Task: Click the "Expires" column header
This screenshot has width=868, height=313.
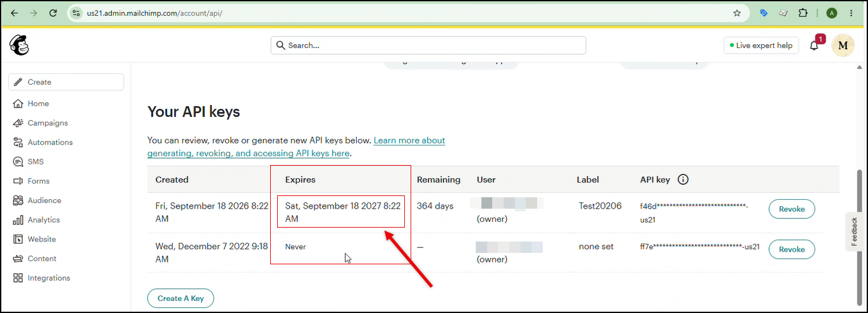Action: (301, 180)
